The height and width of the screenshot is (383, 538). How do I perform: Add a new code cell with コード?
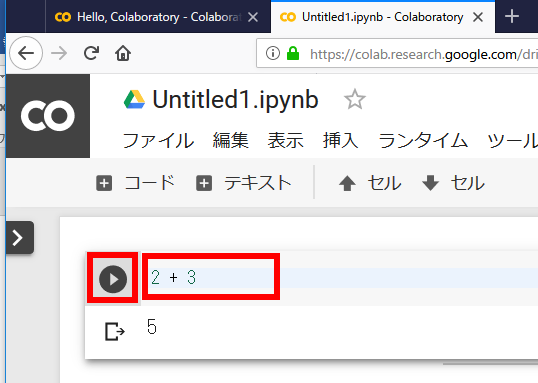(136, 183)
